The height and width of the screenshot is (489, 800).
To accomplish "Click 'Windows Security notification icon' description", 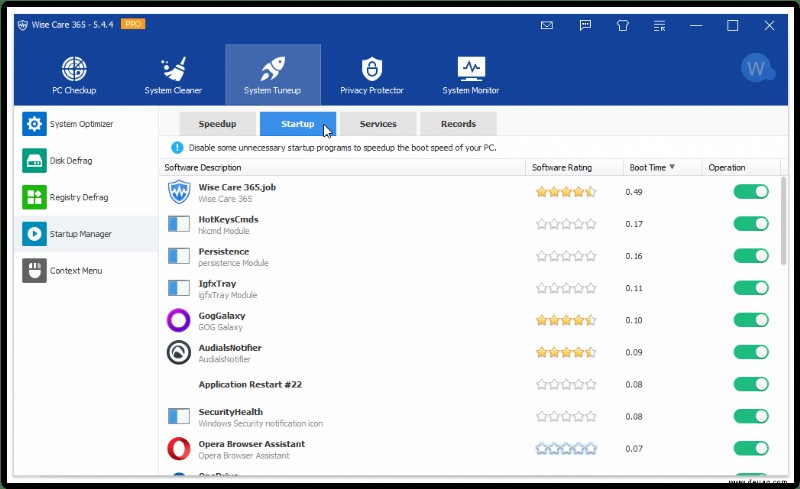I will click(x=260, y=424).
